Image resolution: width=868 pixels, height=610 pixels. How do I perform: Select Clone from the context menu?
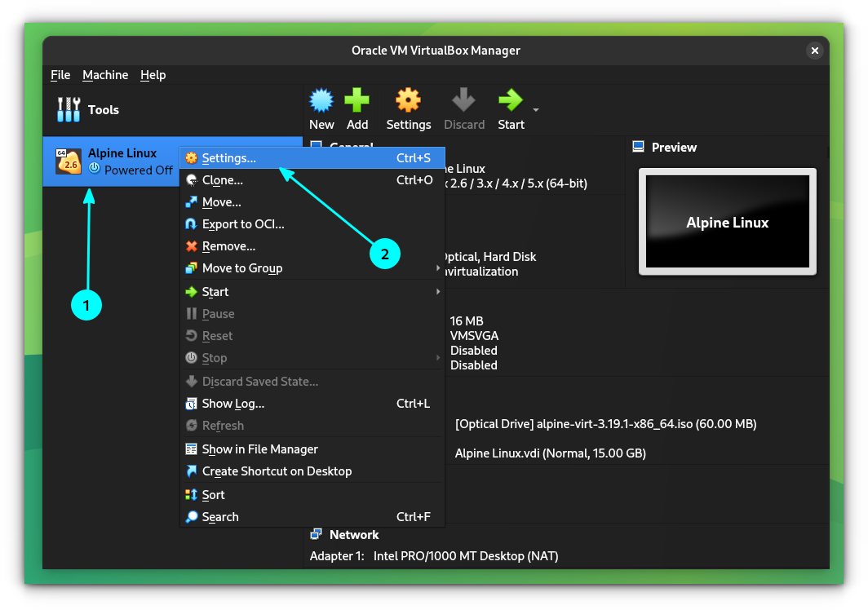(x=220, y=179)
